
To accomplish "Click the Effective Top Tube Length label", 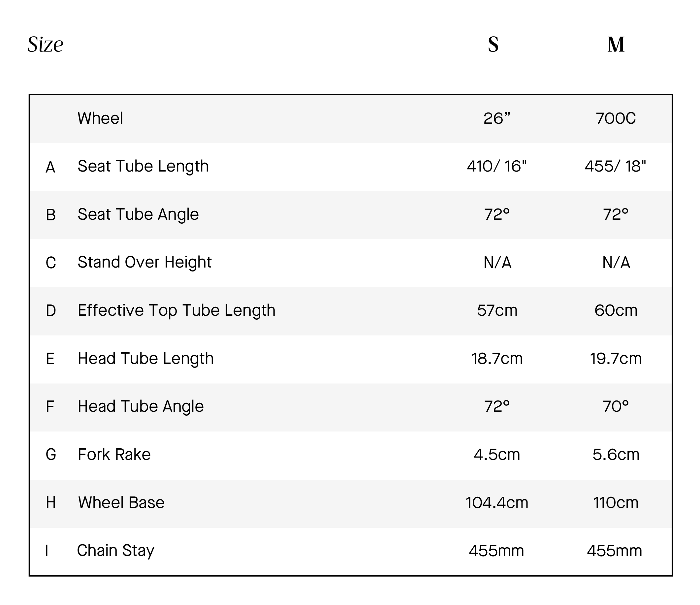I will point(176,310).
